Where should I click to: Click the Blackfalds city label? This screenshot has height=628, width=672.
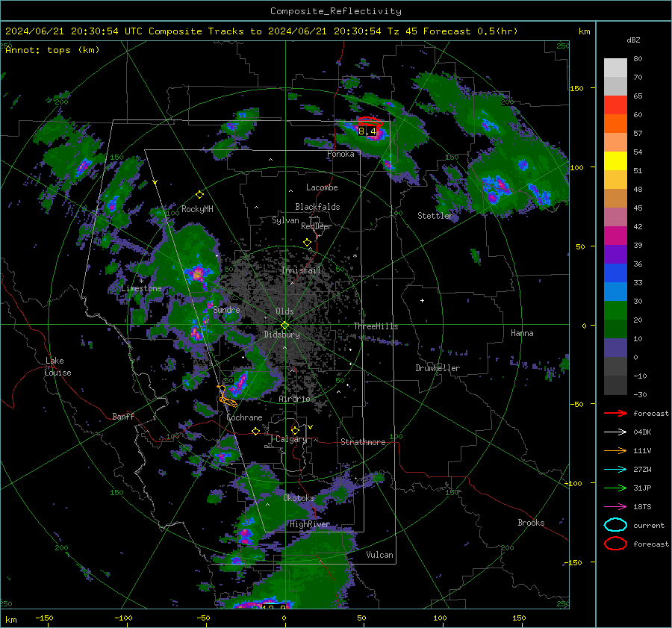(x=317, y=207)
